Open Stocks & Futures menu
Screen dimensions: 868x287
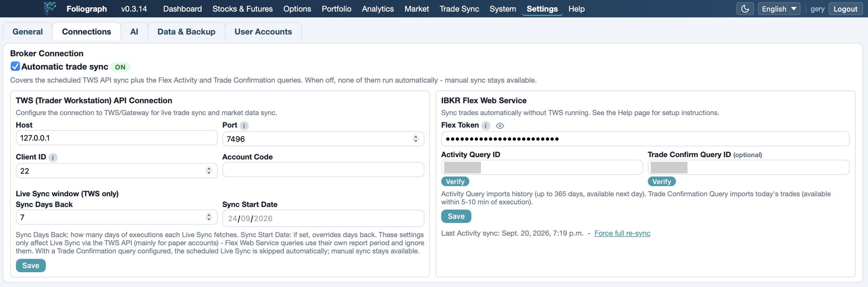pos(243,9)
